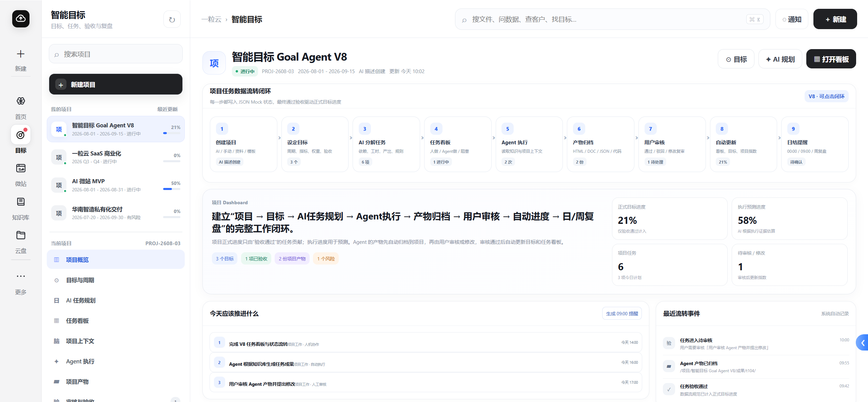Click progress bar of AI 微站 MVP
This screenshot has height=402, width=868.
[172, 189]
